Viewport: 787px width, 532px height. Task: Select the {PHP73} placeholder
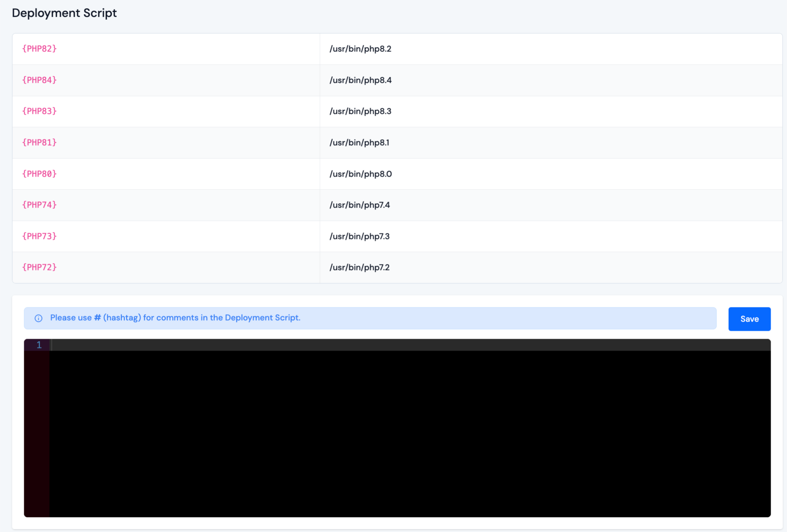click(x=39, y=236)
